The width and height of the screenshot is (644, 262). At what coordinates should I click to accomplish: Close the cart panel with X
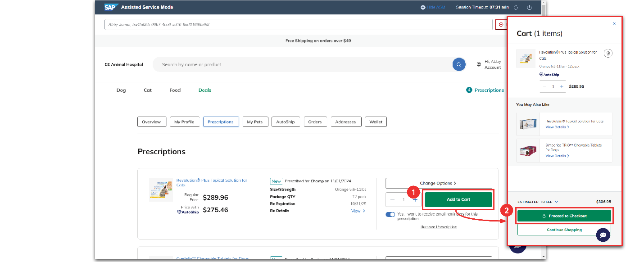click(x=614, y=23)
